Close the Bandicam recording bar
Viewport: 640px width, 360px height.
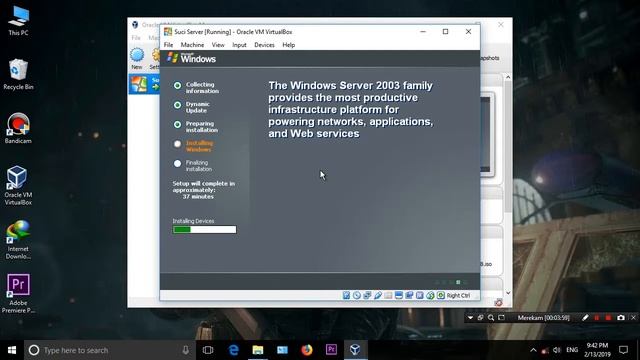point(633,318)
